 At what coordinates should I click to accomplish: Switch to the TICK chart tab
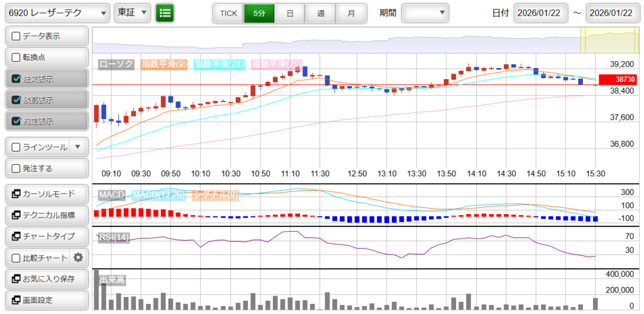pos(228,13)
